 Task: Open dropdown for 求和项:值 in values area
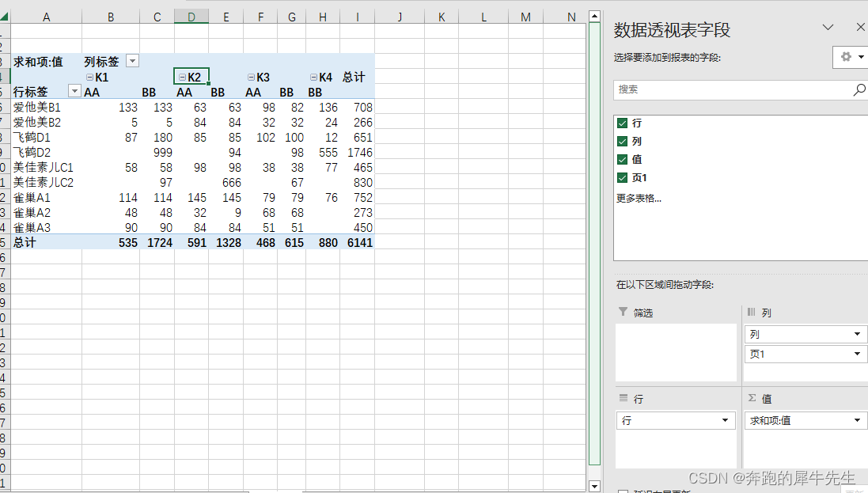coord(857,420)
